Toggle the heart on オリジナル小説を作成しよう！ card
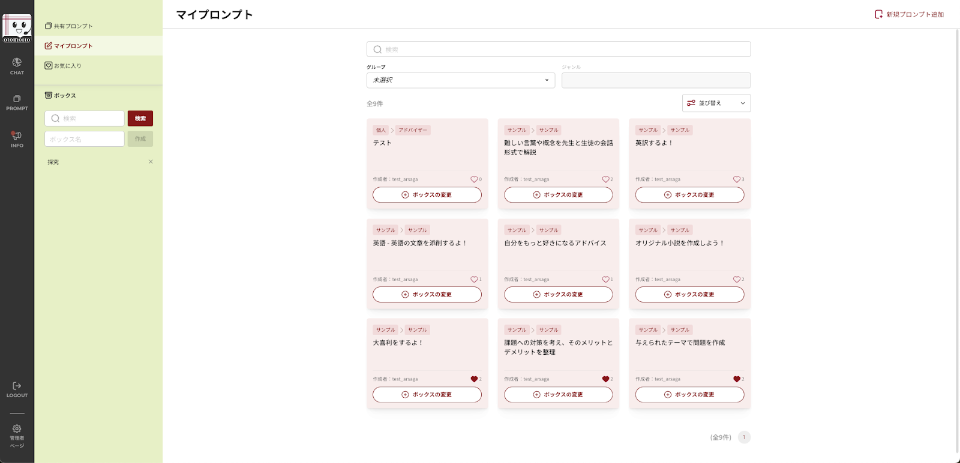This screenshot has height=463, width=960. pyautogui.click(x=737, y=279)
